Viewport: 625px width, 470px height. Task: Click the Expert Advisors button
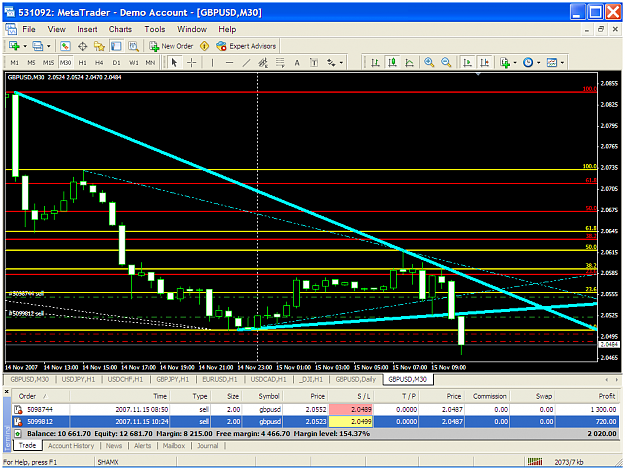[246, 46]
